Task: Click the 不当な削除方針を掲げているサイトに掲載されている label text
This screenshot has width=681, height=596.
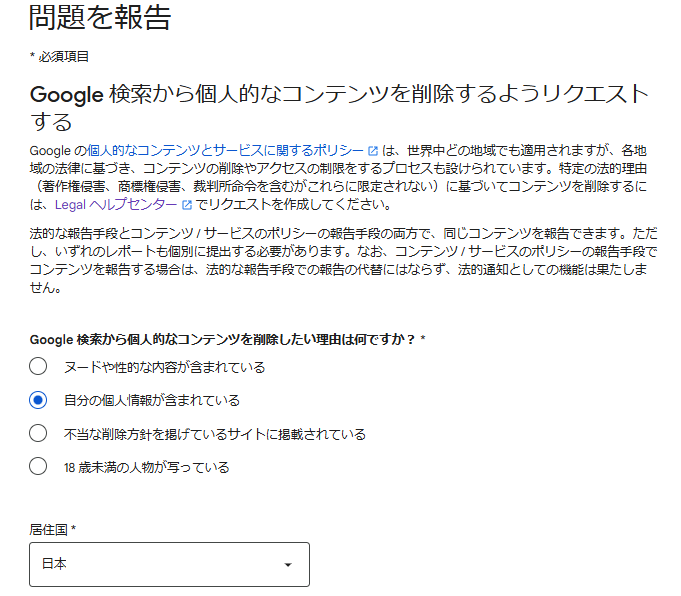Action: 214,434
